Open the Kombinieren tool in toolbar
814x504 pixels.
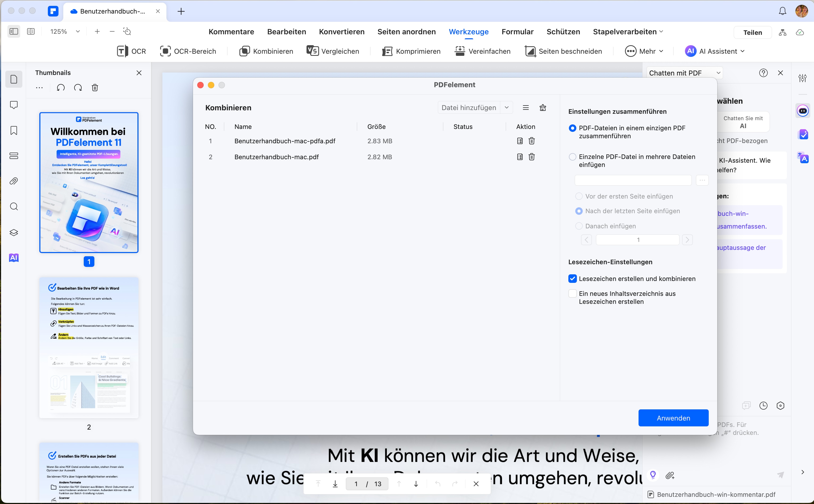click(x=266, y=51)
